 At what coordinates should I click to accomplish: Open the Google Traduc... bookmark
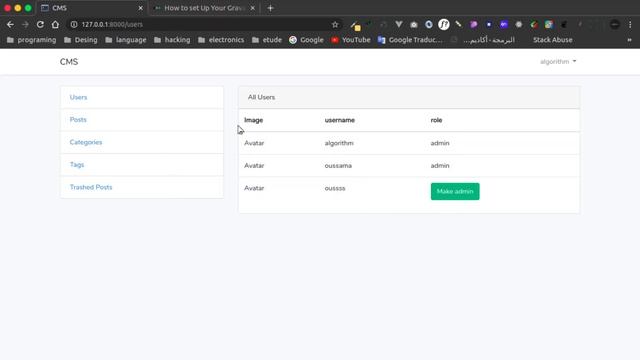click(x=410, y=40)
